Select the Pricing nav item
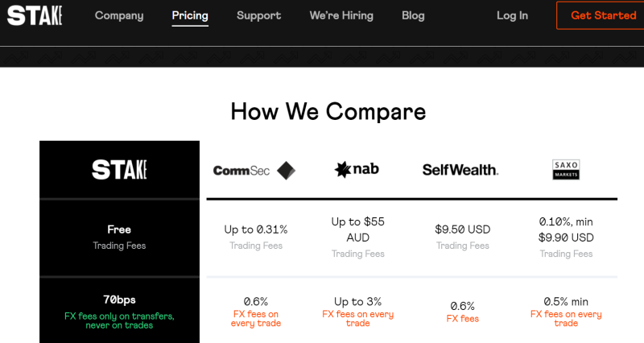644x343 pixels. point(190,15)
